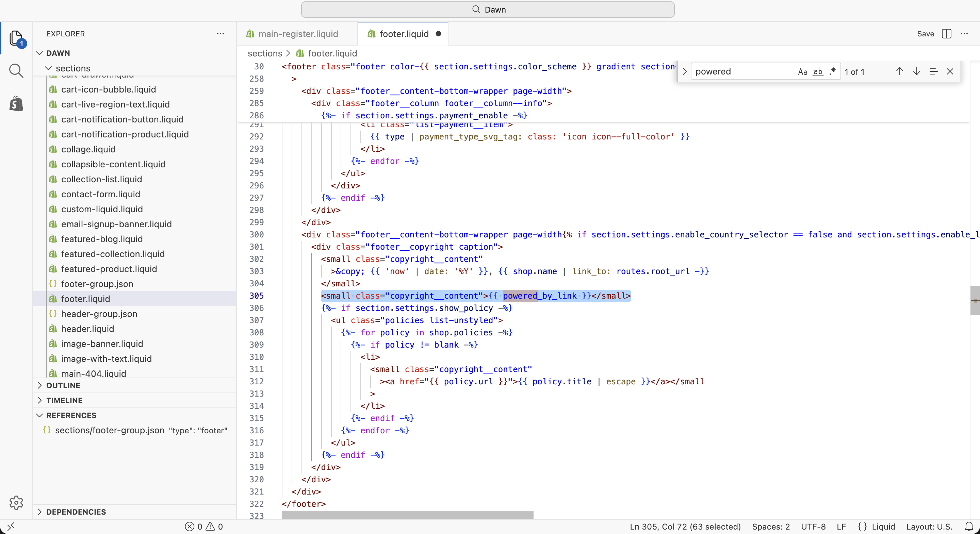The image size is (980, 534).
Task: Go to previous match arrow
Action: pyautogui.click(x=899, y=71)
